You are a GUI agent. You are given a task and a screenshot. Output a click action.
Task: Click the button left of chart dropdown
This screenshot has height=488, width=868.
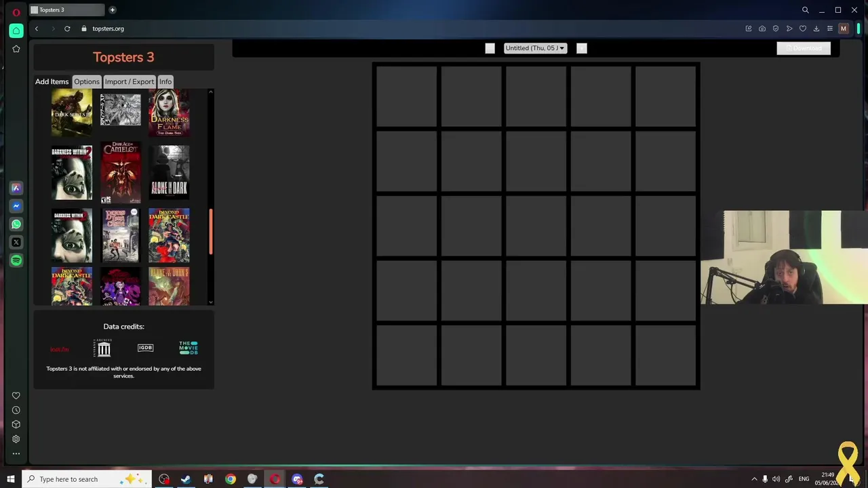click(490, 48)
